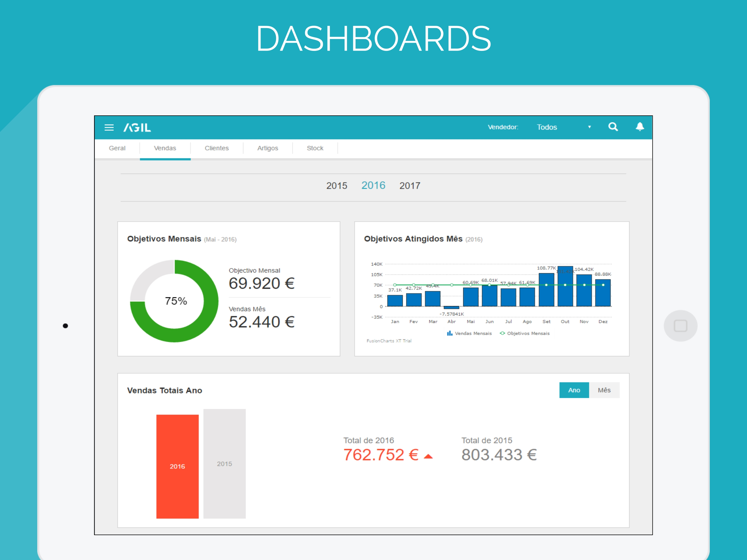Click the Vendas Totais Ano title
This screenshot has height=560, width=747.
pos(165,390)
